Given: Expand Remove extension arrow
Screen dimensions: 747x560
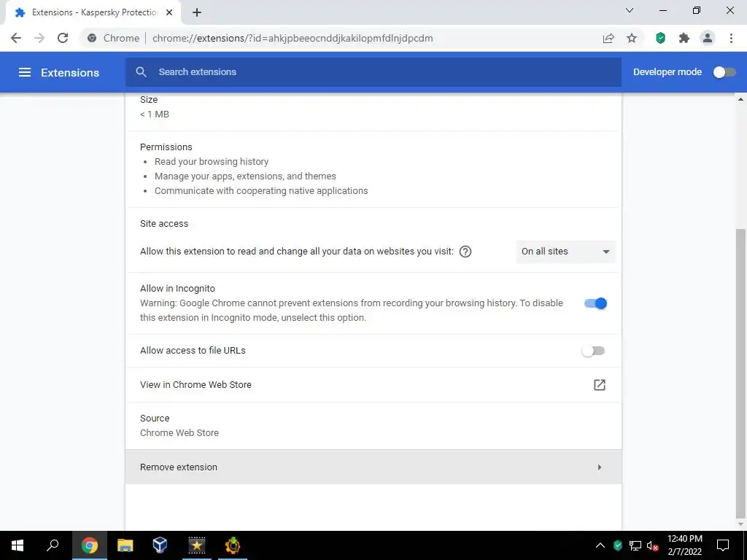Looking at the screenshot, I should (600, 467).
